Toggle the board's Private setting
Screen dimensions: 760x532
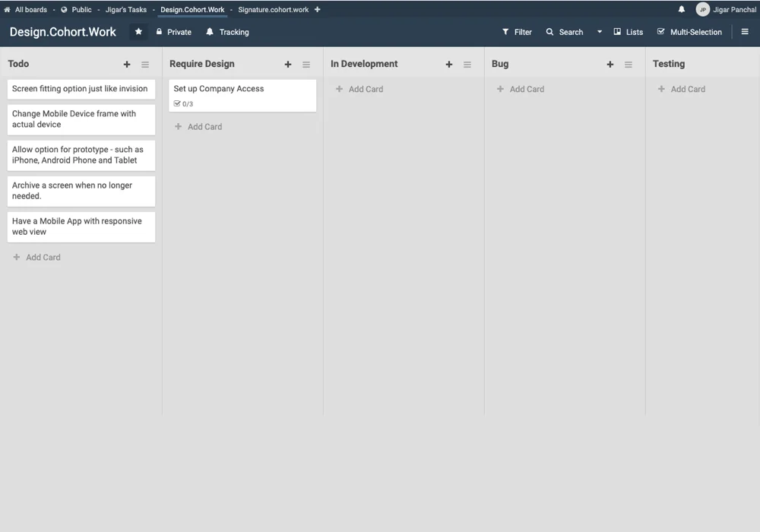tap(173, 31)
